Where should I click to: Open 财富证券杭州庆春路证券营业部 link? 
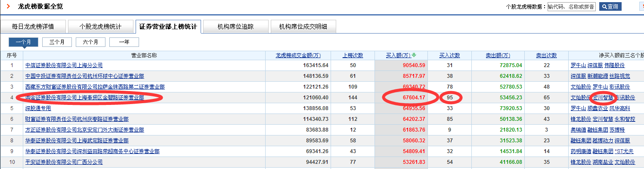click(x=77, y=119)
